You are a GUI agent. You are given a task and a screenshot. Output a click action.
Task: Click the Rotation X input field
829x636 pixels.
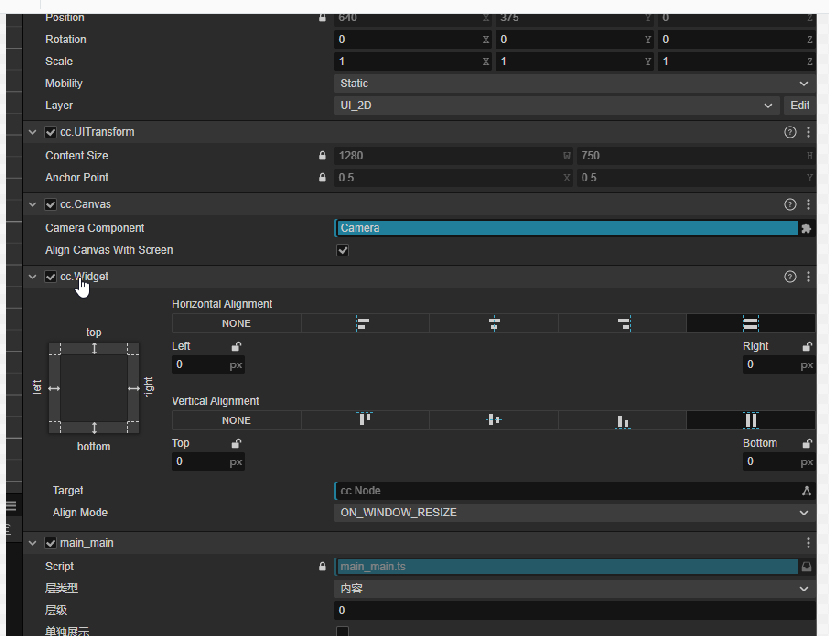(x=413, y=40)
